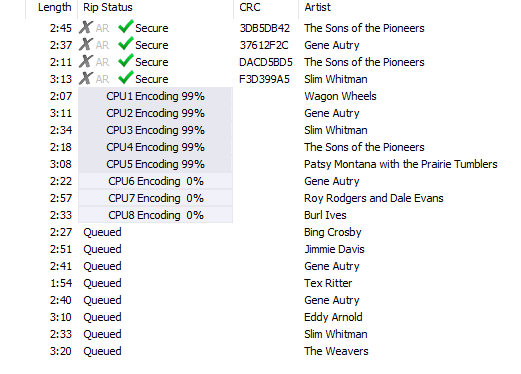The image size is (521, 374).
Task: Click the Secure checkmark for the F3D399A5 row
Action: point(126,78)
